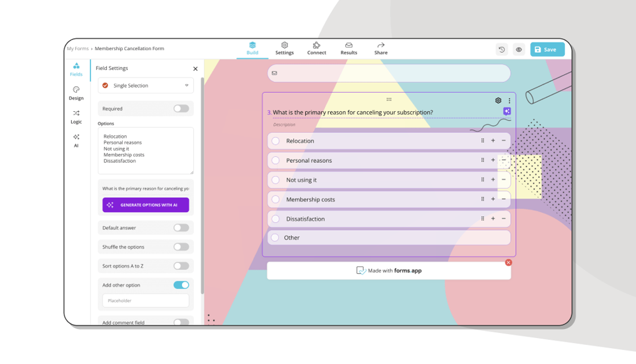Switch to the Settings tab
This screenshot has width=636, height=364.
point(284,48)
